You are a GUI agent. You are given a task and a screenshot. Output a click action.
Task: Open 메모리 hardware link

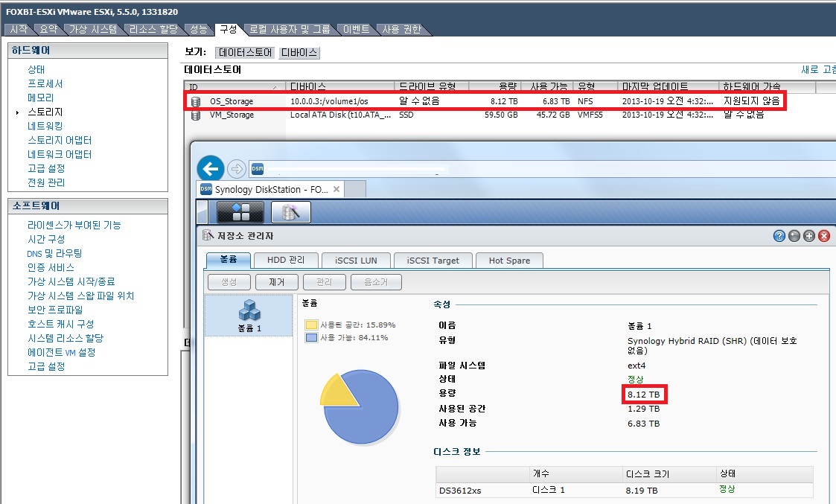[40, 98]
